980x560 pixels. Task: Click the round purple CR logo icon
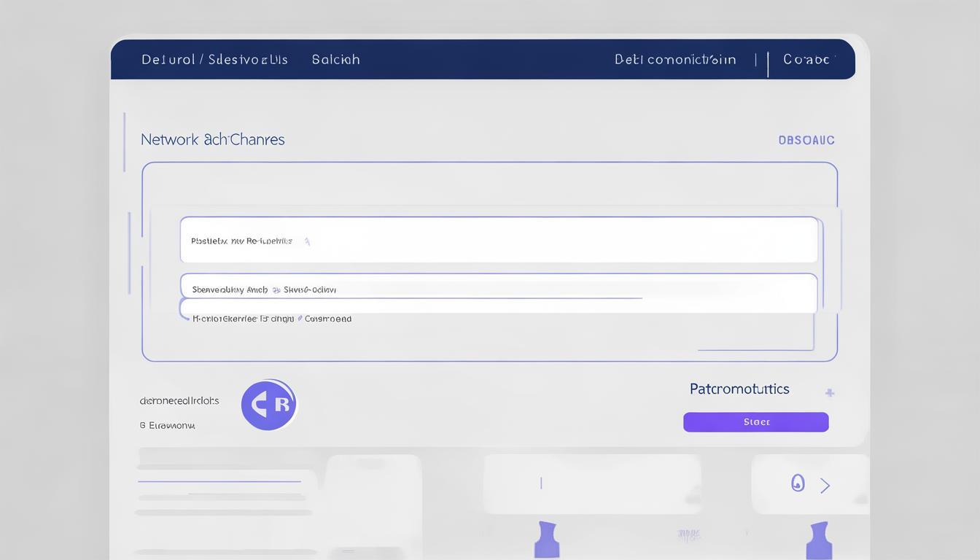[268, 405]
